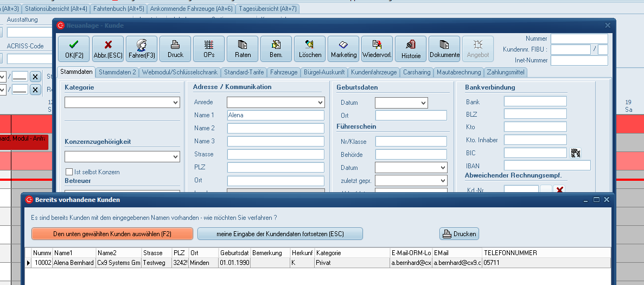Image resolution: width=644 pixels, height=285 pixels.
Task: Open the Historie toolbar button
Action: point(411,49)
